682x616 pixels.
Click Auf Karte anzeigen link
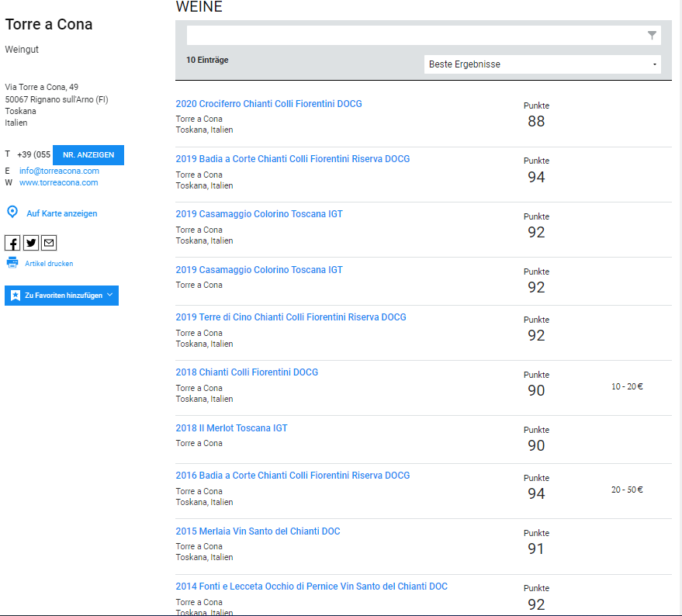[x=62, y=213]
